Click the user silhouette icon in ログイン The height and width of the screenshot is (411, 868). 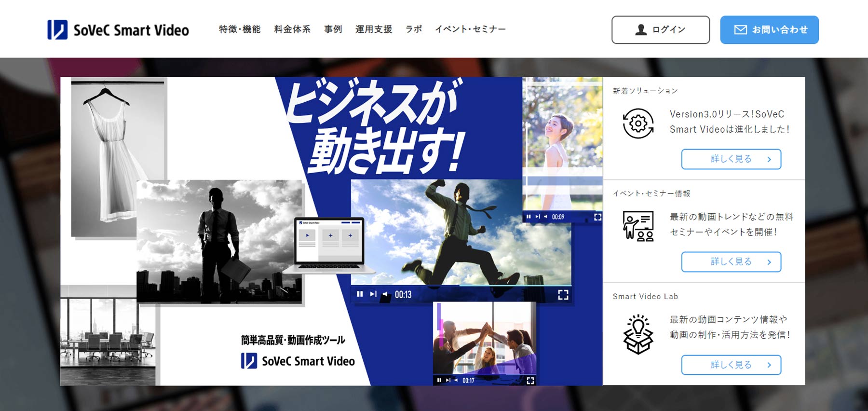tap(641, 30)
